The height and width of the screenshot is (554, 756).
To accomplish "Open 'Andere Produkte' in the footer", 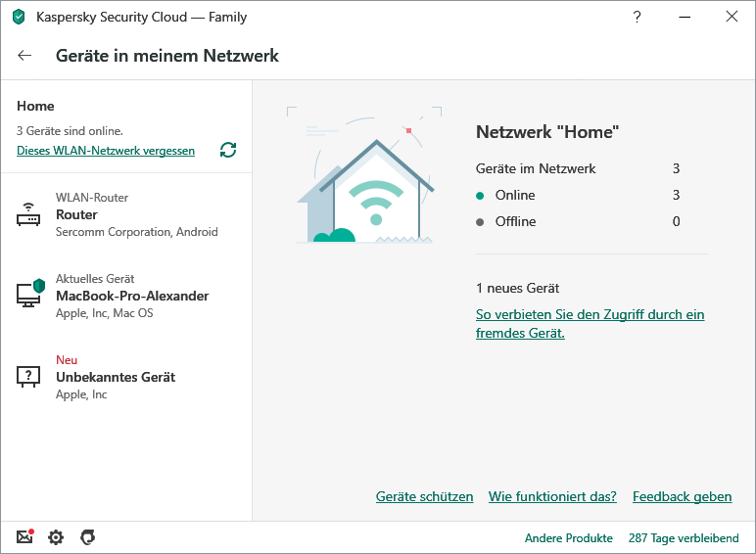I will 568,538.
